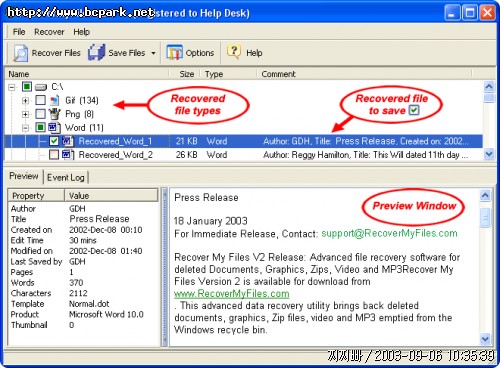Click preview pane scrollbar up arrow

click(485, 195)
